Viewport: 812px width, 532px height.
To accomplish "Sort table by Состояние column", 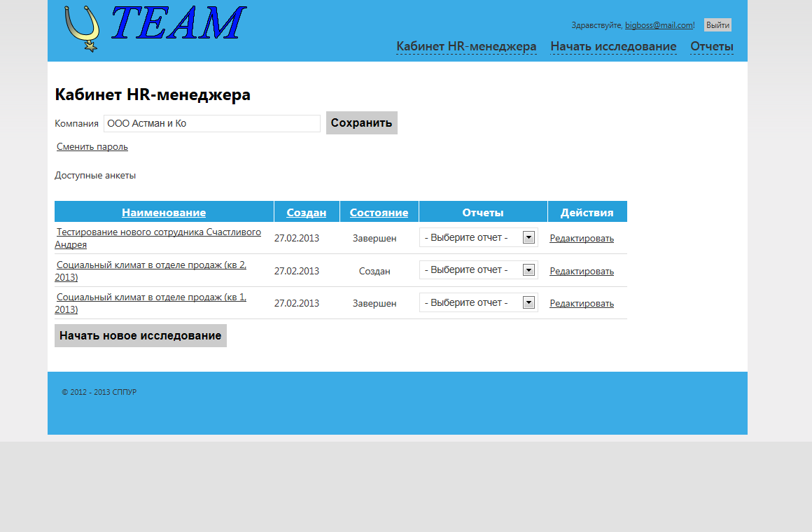I will point(379,212).
